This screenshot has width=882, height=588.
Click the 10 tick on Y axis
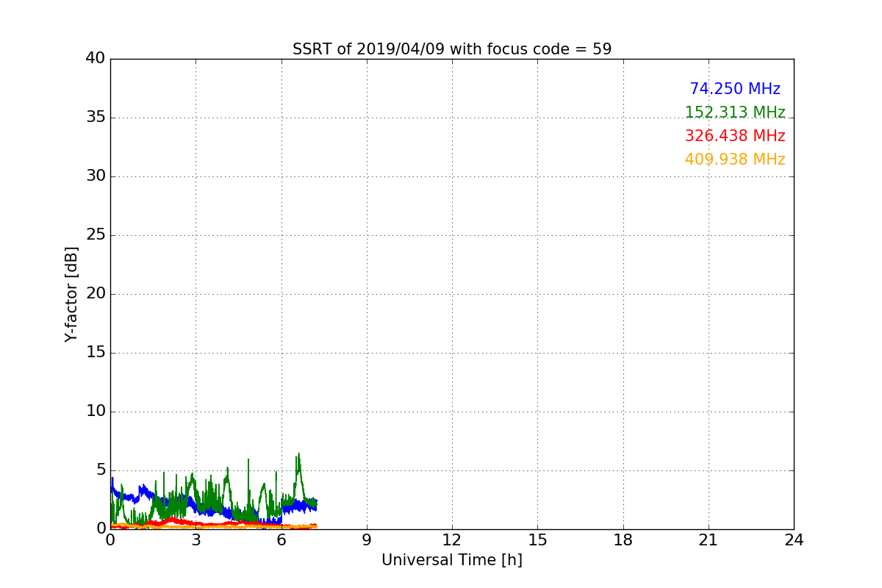pyautogui.click(x=96, y=412)
